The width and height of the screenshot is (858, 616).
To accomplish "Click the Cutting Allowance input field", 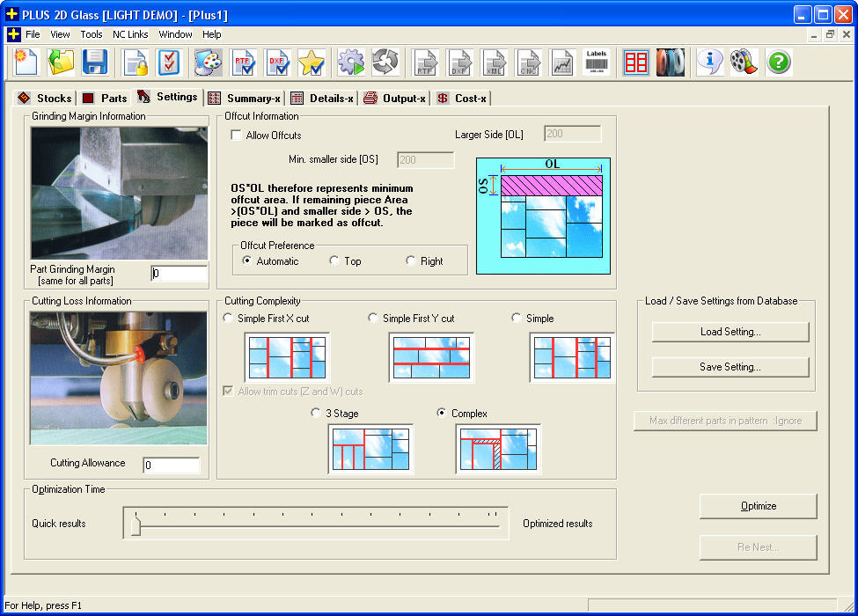I will click(172, 465).
